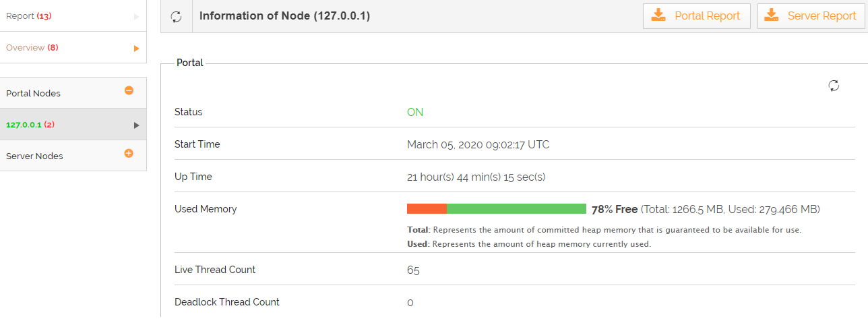Click the Live Thread Count value 65
The image size is (868, 325).
(413, 270)
